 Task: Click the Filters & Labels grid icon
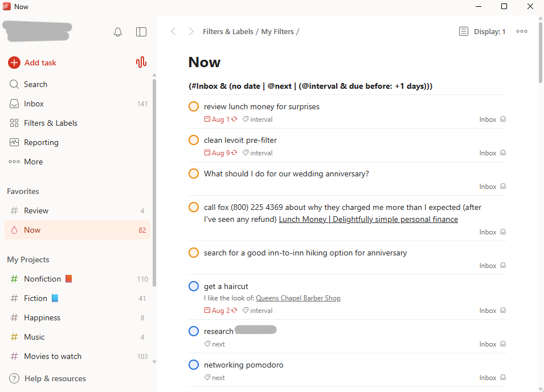click(x=14, y=123)
